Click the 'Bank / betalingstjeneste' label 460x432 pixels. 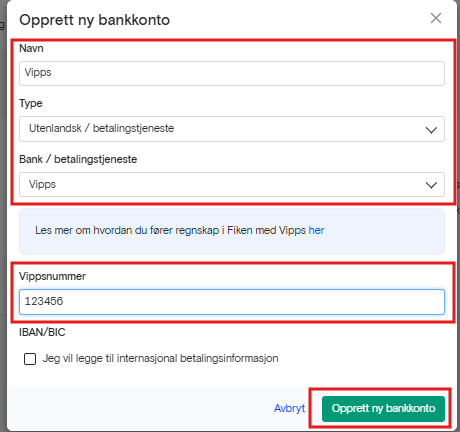pyautogui.click(x=78, y=159)
